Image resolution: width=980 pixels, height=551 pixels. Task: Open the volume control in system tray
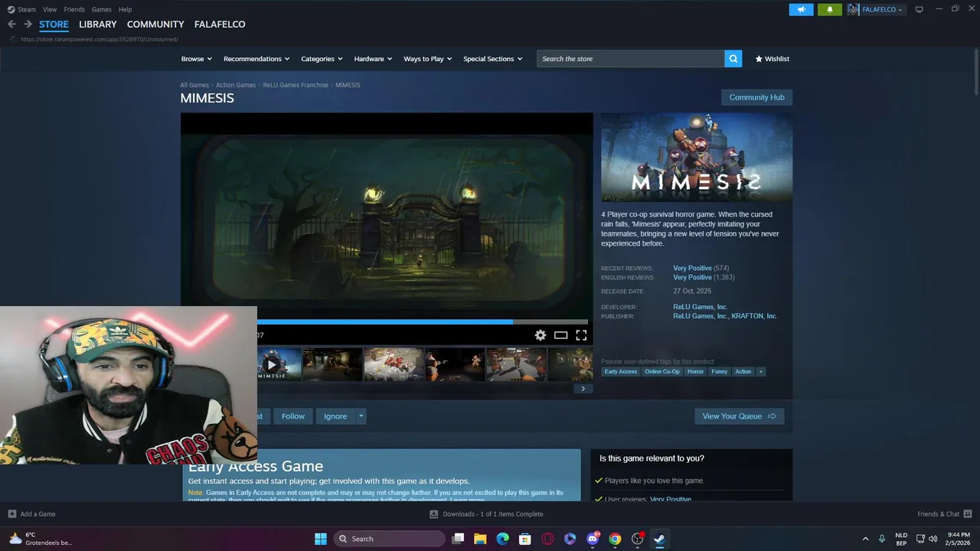[933, 539]
